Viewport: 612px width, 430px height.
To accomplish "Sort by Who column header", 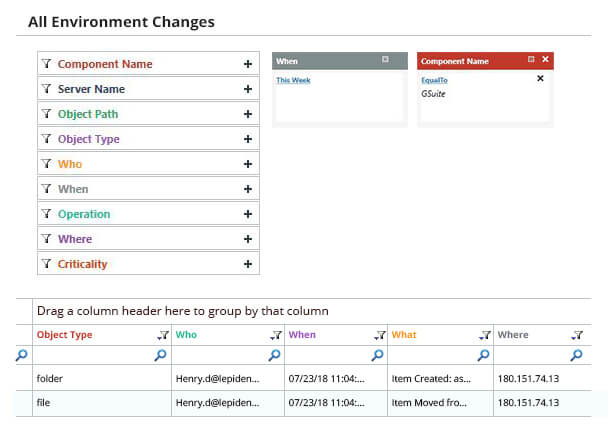I will coord(186,335).
